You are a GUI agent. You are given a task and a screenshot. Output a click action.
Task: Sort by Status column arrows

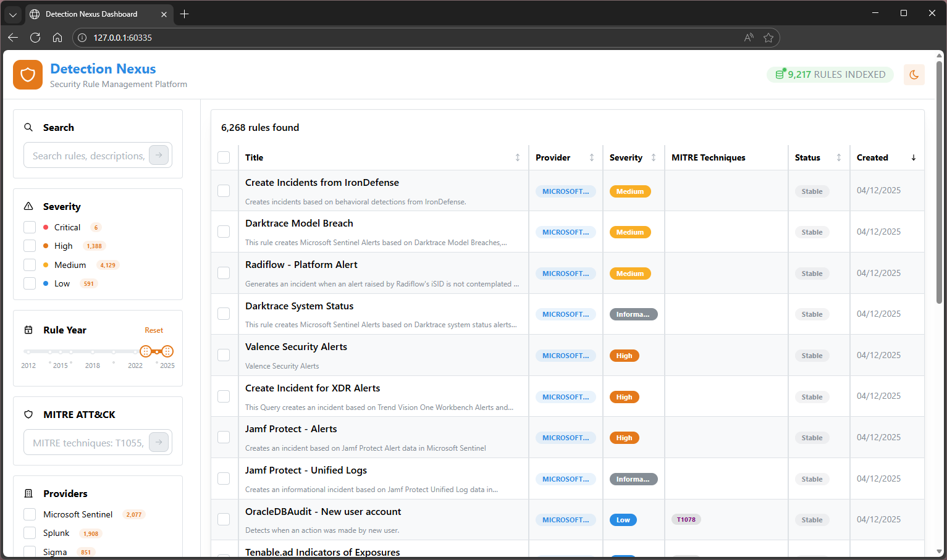(x=839, y=157)
